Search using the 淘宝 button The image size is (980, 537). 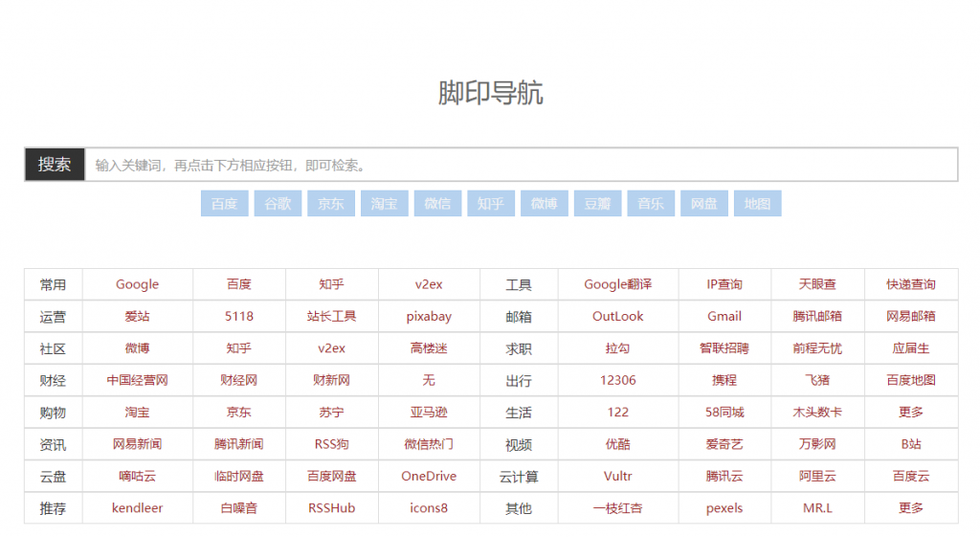point(384,204)
